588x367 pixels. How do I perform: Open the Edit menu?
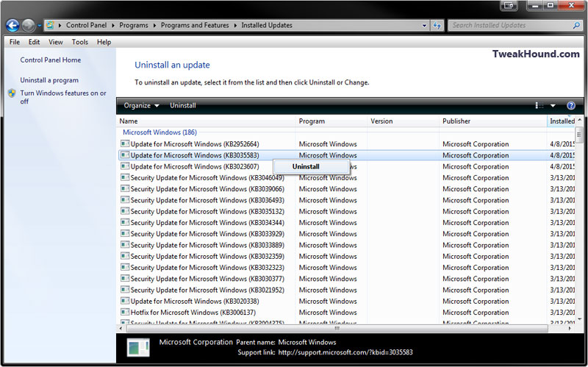coord(34,42)
